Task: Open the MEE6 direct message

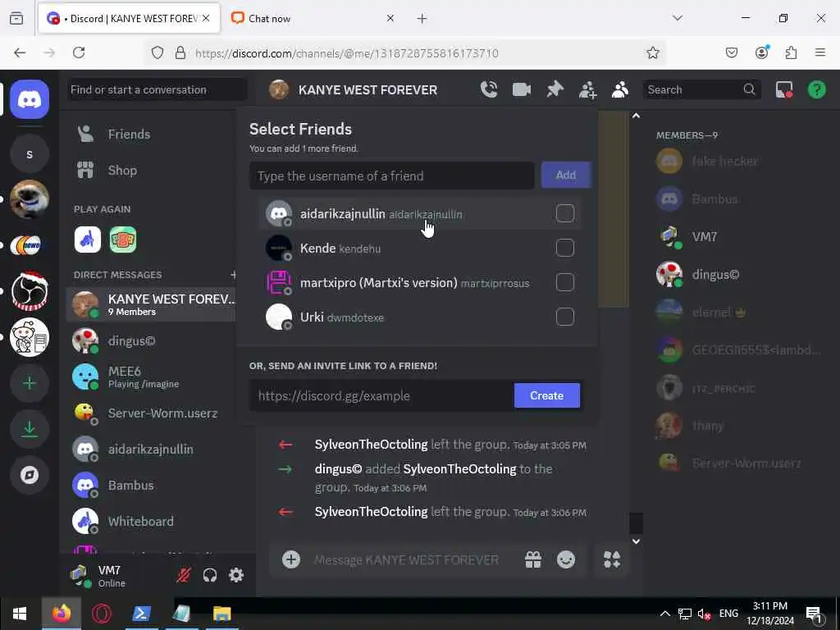Action: pos(152,377)
